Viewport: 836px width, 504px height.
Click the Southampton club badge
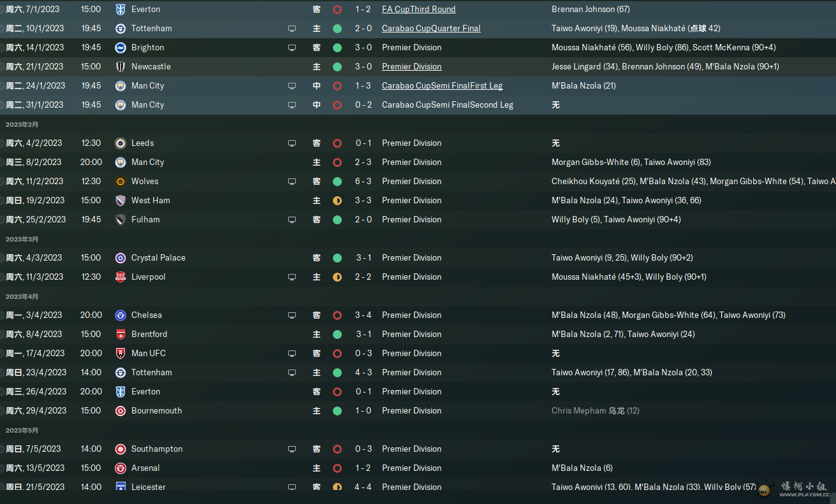121,449
